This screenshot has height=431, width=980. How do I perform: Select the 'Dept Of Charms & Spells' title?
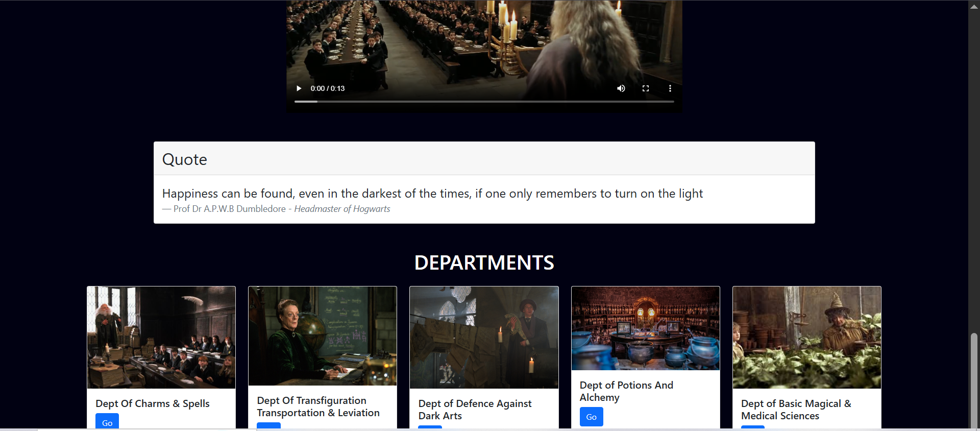pos(153,403)
